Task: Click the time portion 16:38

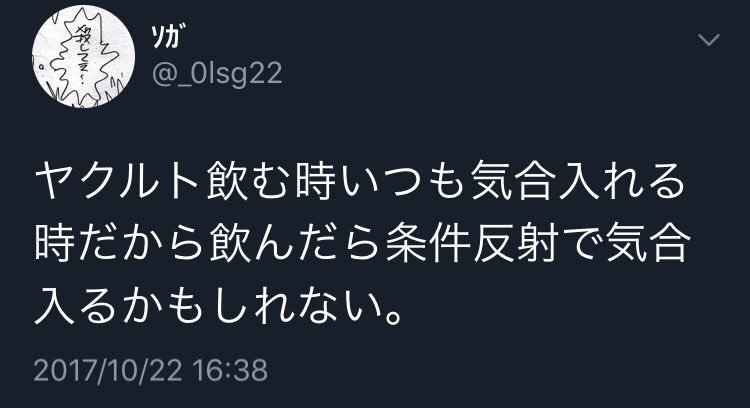Action: 231,371
